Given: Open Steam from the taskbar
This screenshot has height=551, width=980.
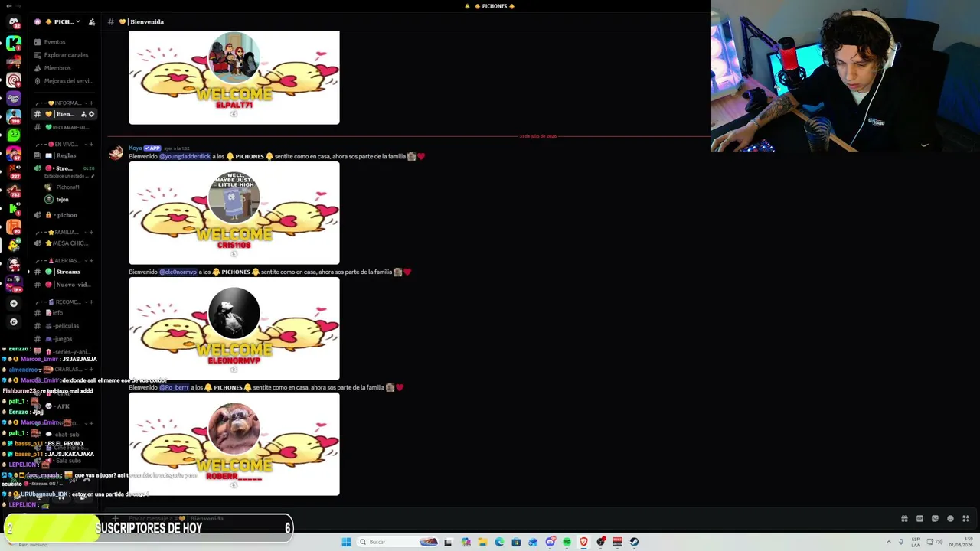Looking at the screenshot, I should [634, 542].
